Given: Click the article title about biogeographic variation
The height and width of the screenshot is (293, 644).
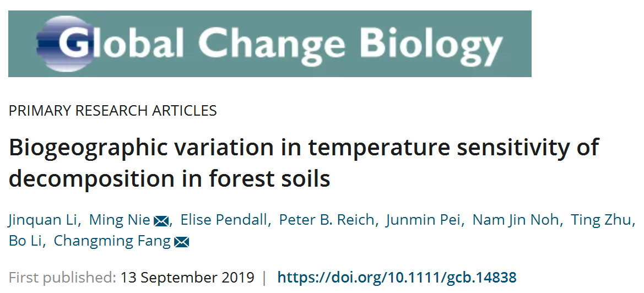Looking at the screenshot, I should click(x=304, y=163).
